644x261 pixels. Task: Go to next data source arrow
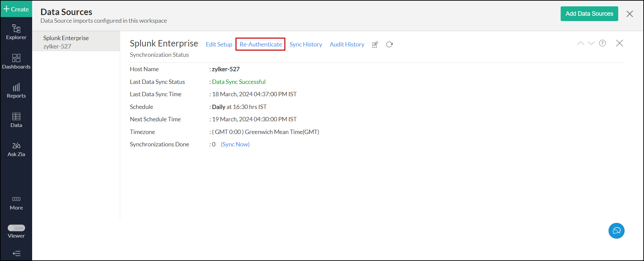[x=591, y=43]
